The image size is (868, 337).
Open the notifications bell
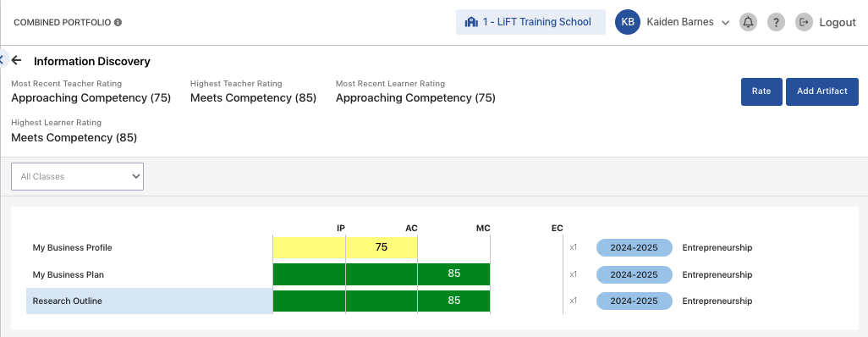(748, 22)
